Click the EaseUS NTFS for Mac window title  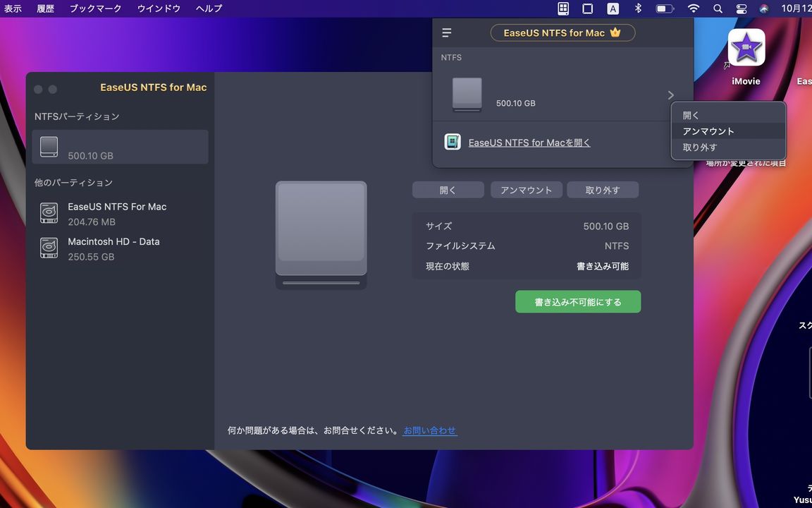pos(153,87)
